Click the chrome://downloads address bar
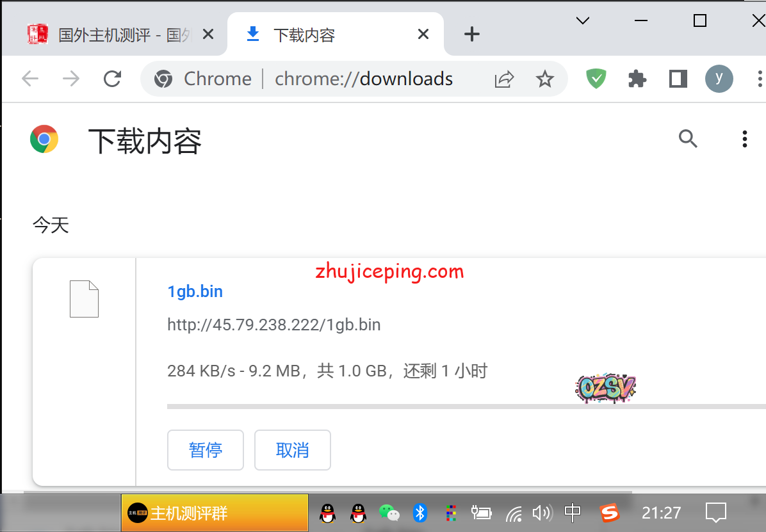Screen dimensions: 766x532 click(x=363, y=79)
